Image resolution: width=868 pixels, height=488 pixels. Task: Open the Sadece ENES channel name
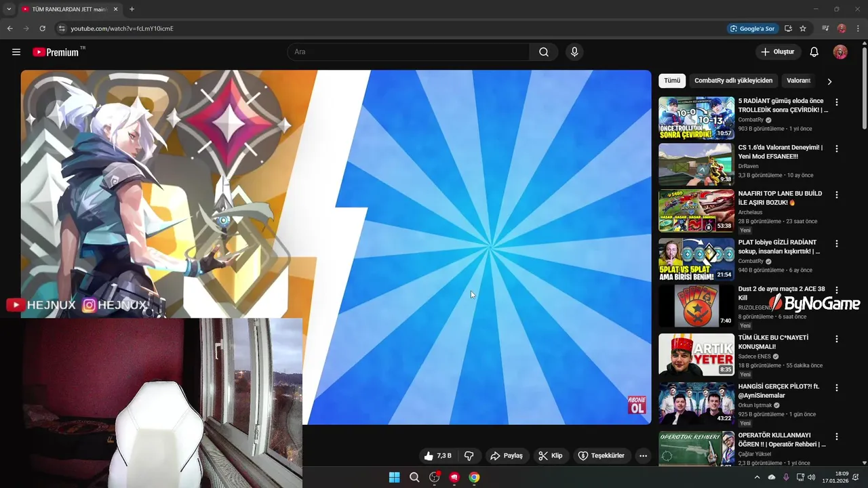[754, 357]
